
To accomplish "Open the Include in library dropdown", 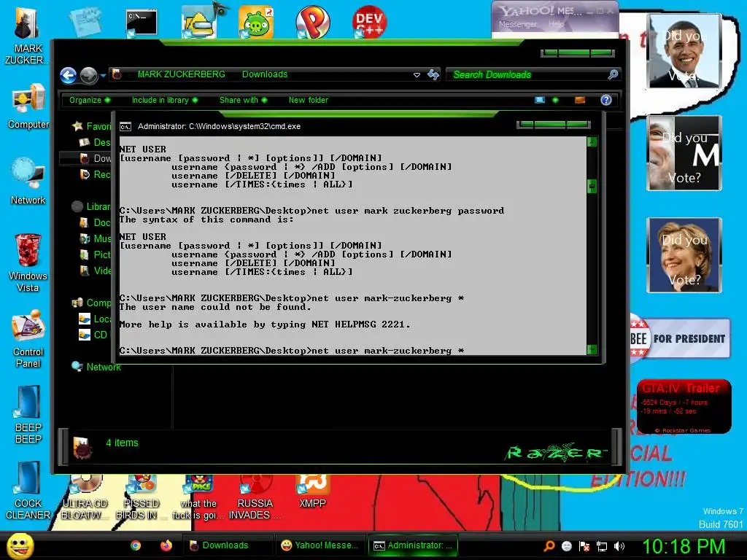I will (164, 100).
